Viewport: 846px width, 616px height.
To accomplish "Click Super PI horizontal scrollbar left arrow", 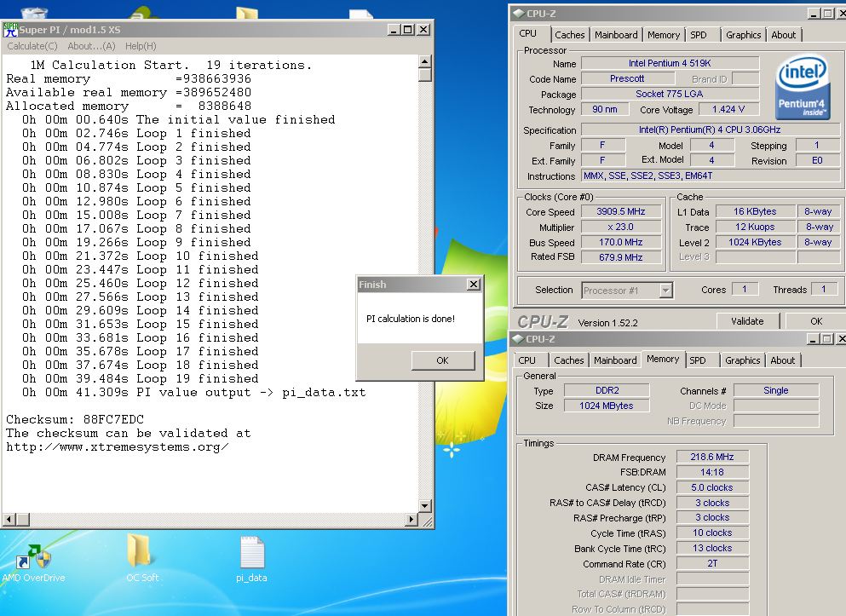I will [9, 520].
